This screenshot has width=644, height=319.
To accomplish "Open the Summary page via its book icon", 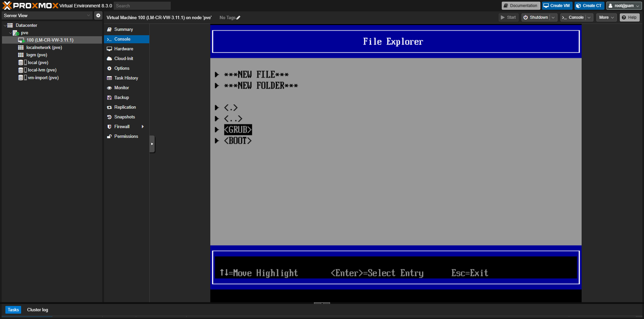I will click(x=109, y=29).
